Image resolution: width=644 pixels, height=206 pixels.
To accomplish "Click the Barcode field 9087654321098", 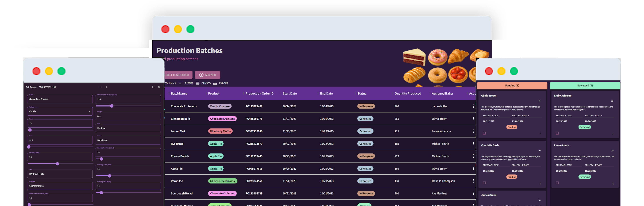I will 60,186.
